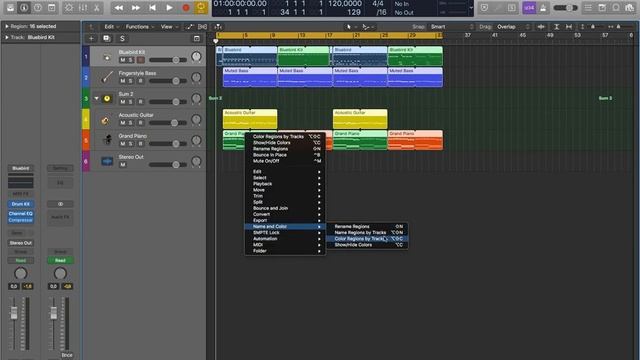Open the Loop Browser icon
The width and height of the screenshot is (640, 360).
pos(616,8)
